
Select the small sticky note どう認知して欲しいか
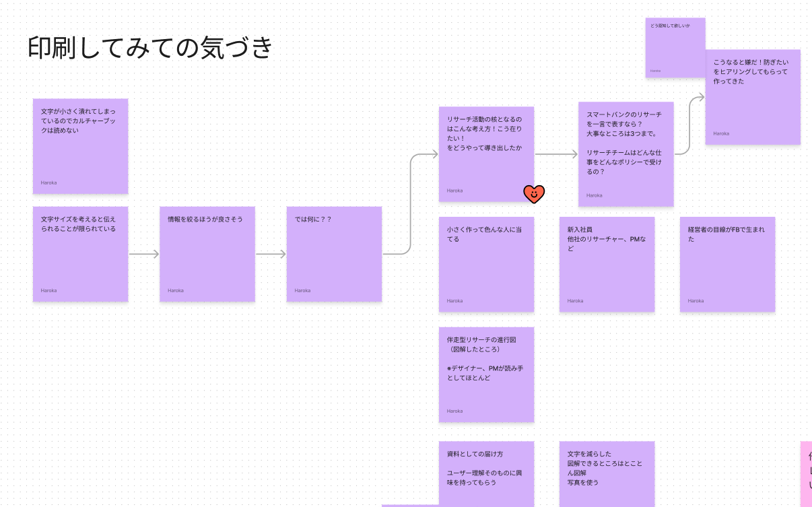[x=675, y=48]
